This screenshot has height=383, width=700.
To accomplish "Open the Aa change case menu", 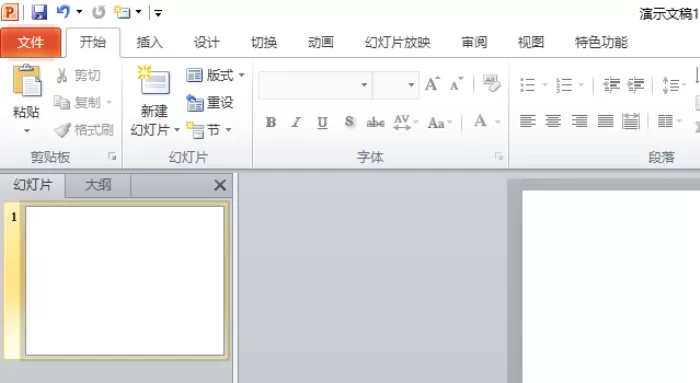I will (440, 122).
